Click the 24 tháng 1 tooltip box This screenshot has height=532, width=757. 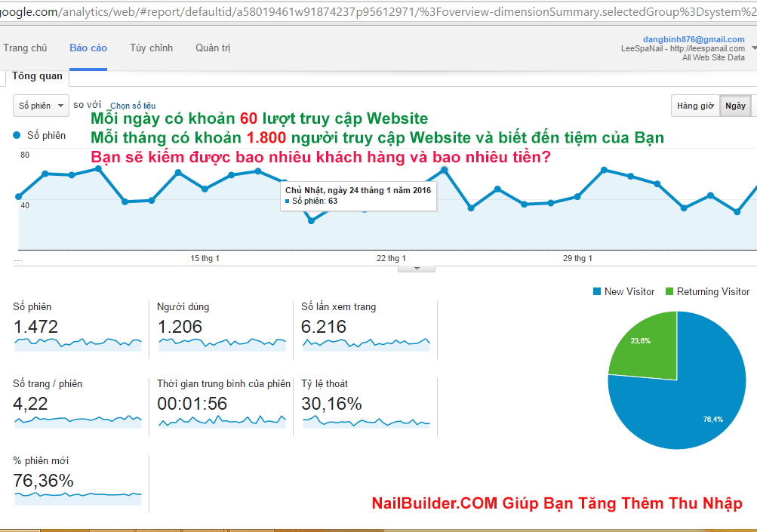358,196
